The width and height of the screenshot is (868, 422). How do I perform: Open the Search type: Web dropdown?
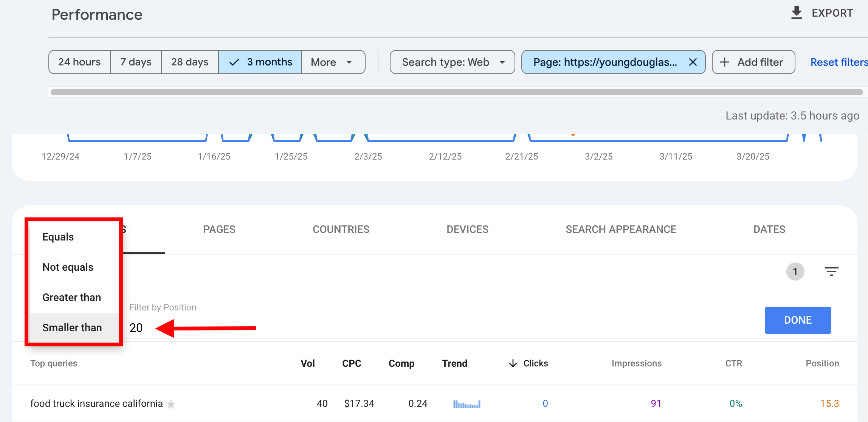tap(452, 62)
